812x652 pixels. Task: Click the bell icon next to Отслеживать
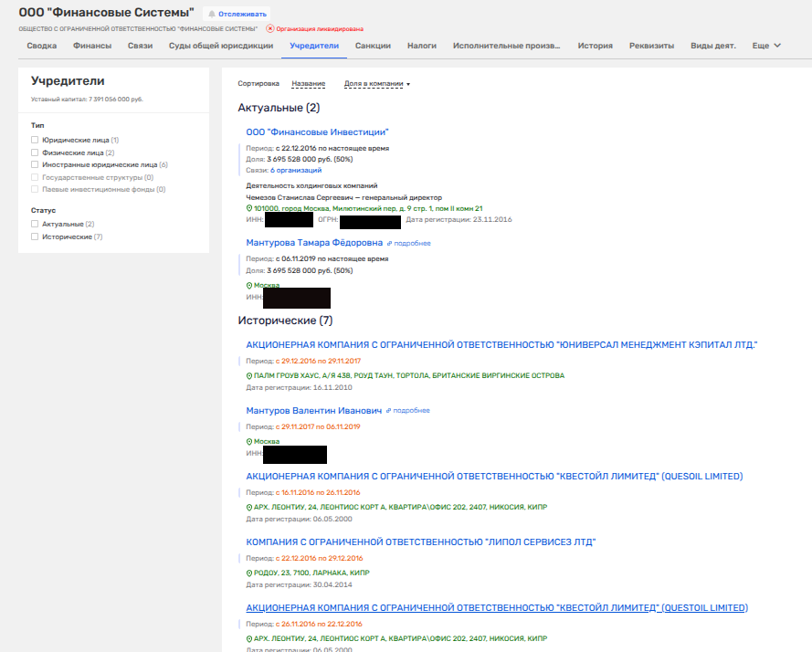click(x=212, y=15)
